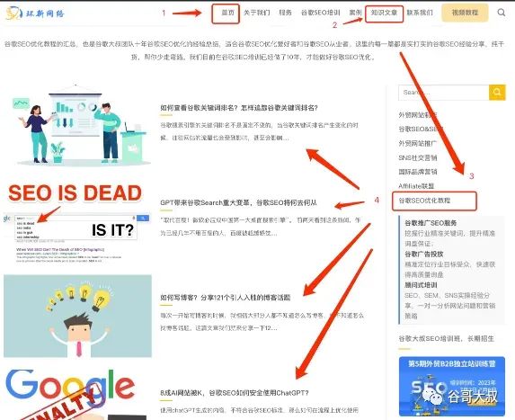Open the 外贸网站制作 sidebar category
The width and height of the screenshot is (515, 420).
click(418, 115)
